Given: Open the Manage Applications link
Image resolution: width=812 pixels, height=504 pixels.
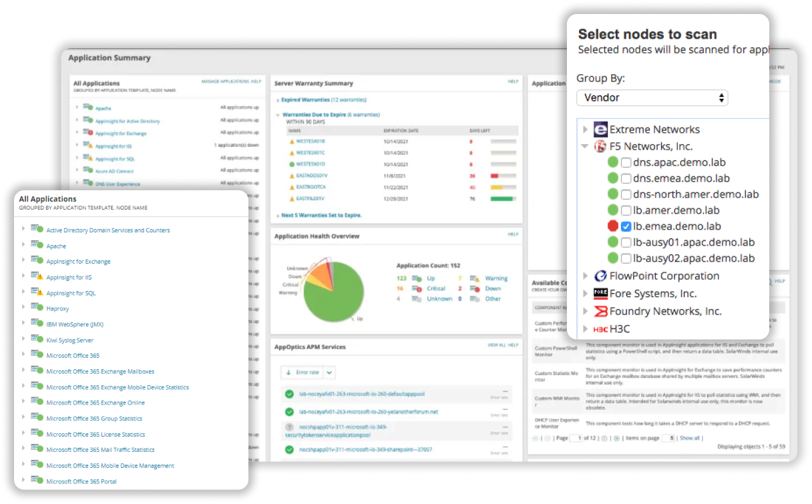Looking at the screenshot, I should coord(225,81).
